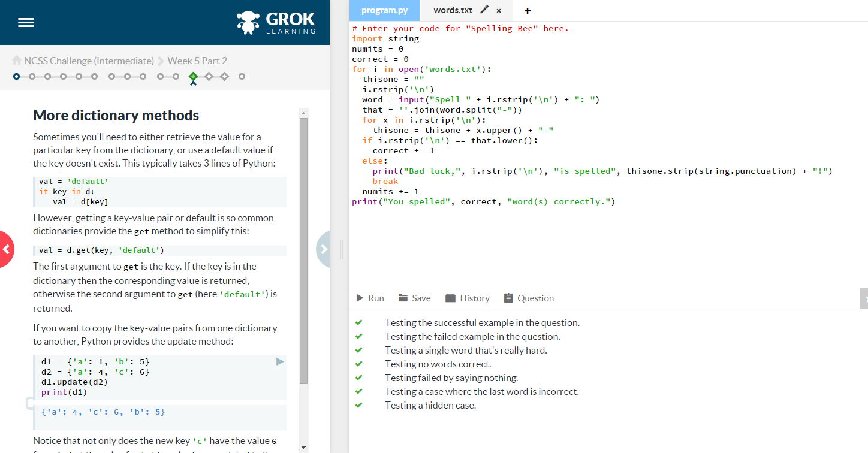The height and width of the screenshot is (453, 868).
Task: Place cursor on 'import string' code line
Action: 385,38
